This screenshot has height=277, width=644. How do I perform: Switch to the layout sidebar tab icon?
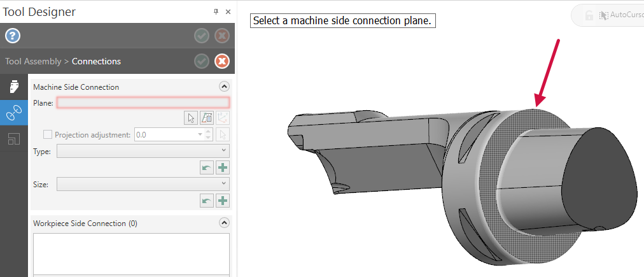point(14,139)
